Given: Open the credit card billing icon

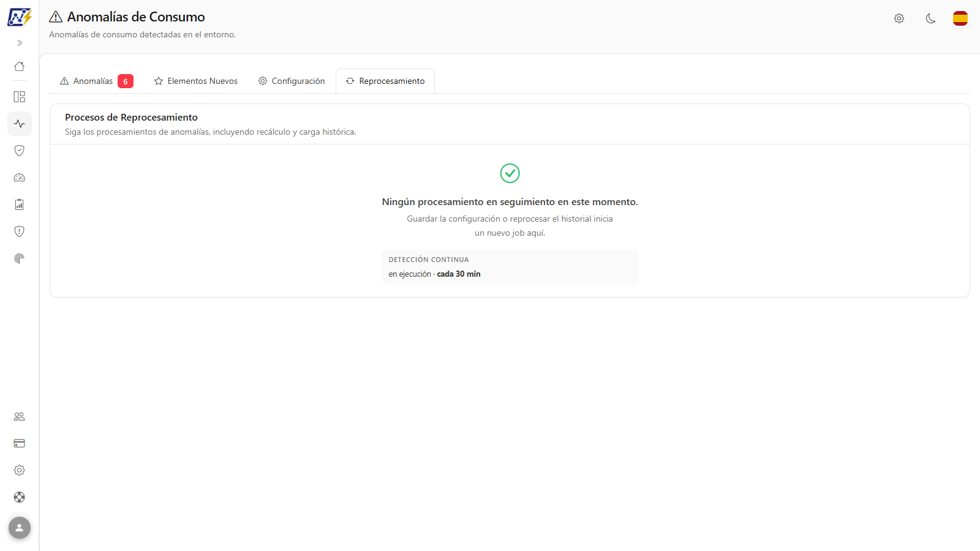Looking at the screenshot, I should click(x=20, y=443).
